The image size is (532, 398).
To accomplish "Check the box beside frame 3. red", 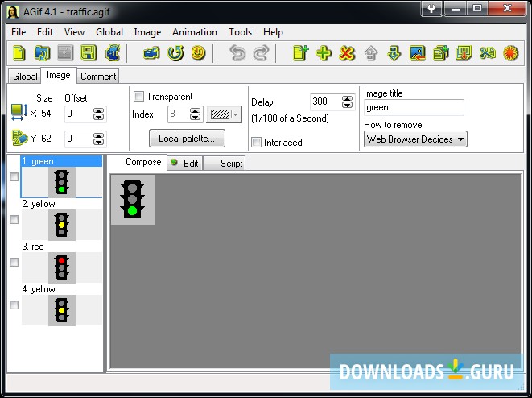I will (14, 262).
